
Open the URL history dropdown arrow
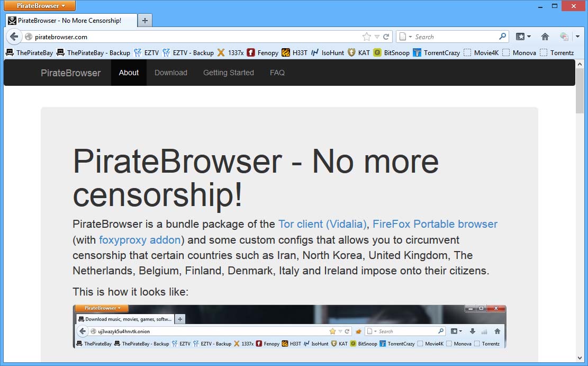[377, 37]
